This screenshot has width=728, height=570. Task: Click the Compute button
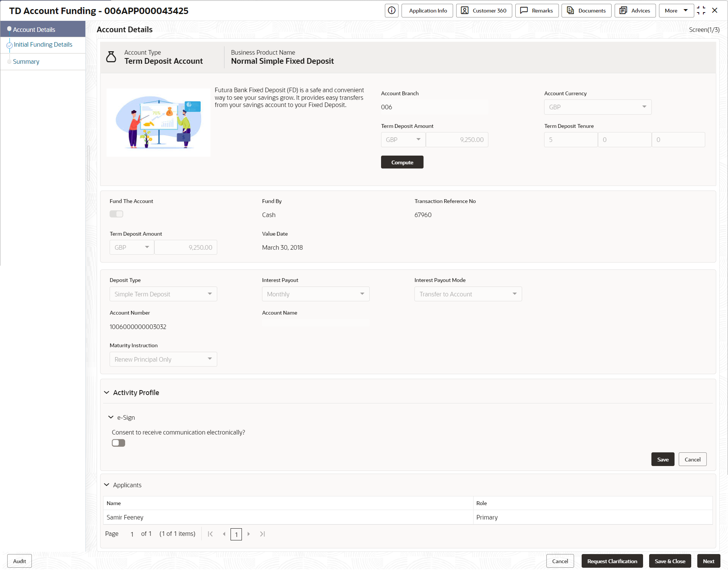tap(402, 162)
